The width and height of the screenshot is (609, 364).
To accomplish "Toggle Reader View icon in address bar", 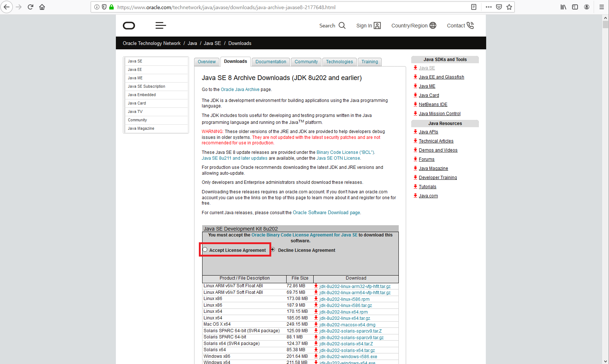I will point(474,7).
